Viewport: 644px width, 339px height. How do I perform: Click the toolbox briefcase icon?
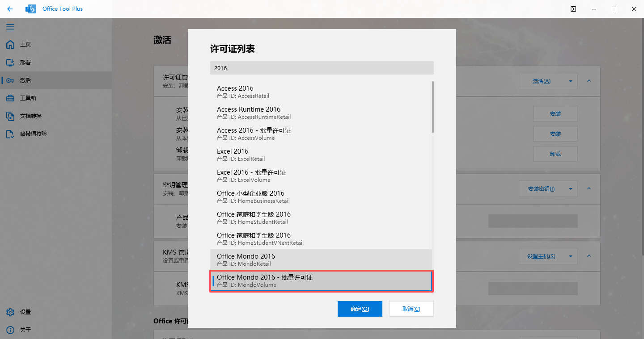point(10,98)
